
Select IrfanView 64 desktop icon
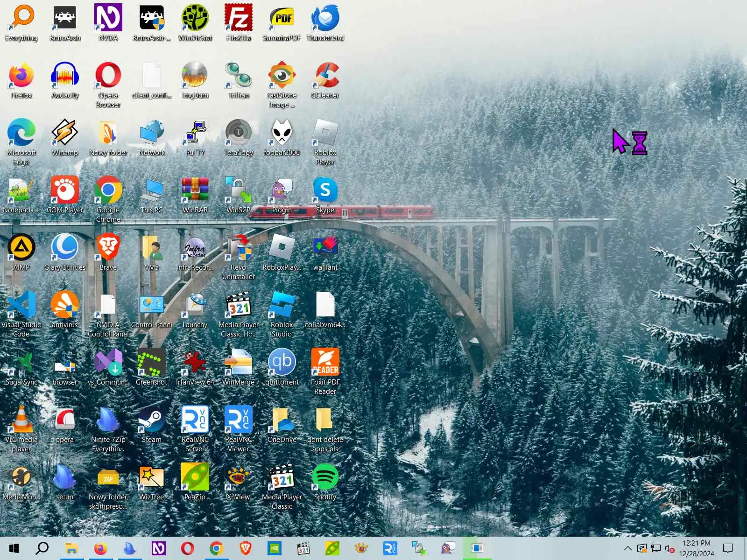[x=195, y=367]
